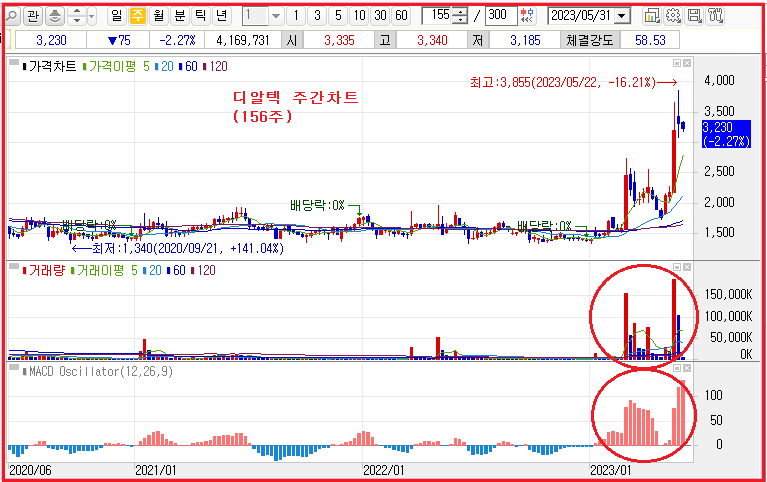Click the first icon right of the date box

(x=652, y=16)
